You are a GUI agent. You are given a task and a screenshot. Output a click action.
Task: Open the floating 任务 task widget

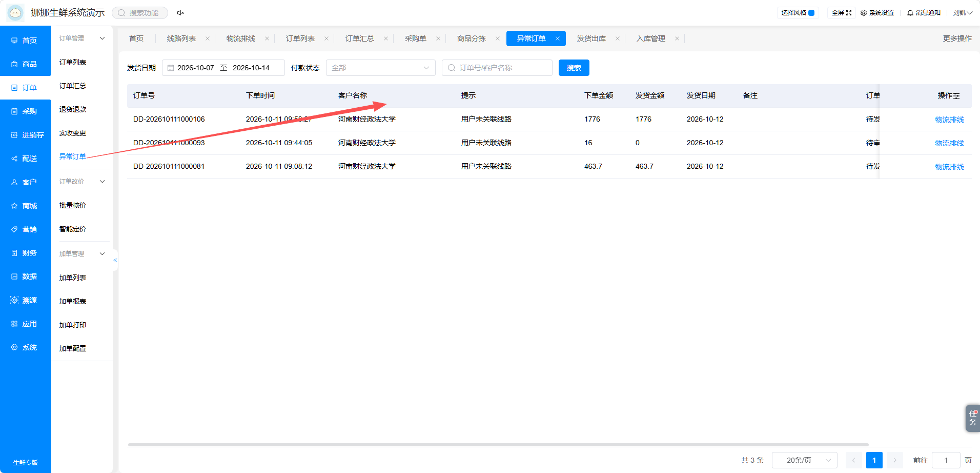(x=972, y=418)
